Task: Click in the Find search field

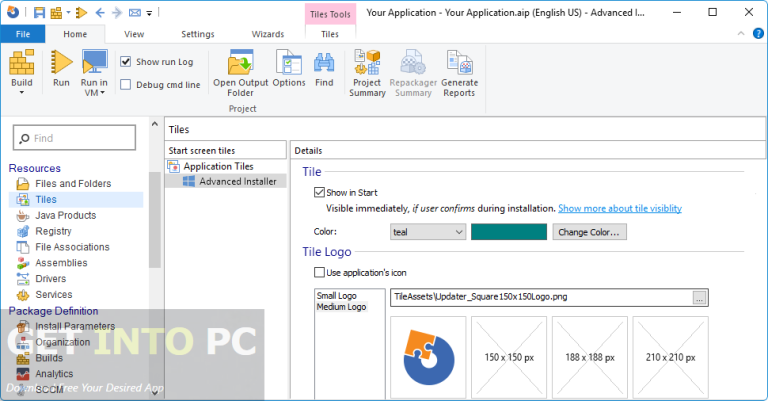Action: click(74, 138)
